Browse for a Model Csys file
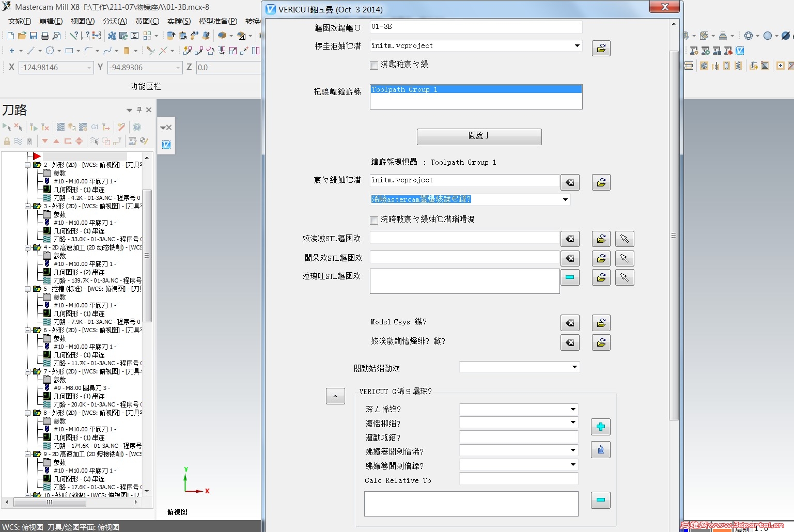This screenshot has width=794, height=532. pyautogui.click(x=601, y=323)
